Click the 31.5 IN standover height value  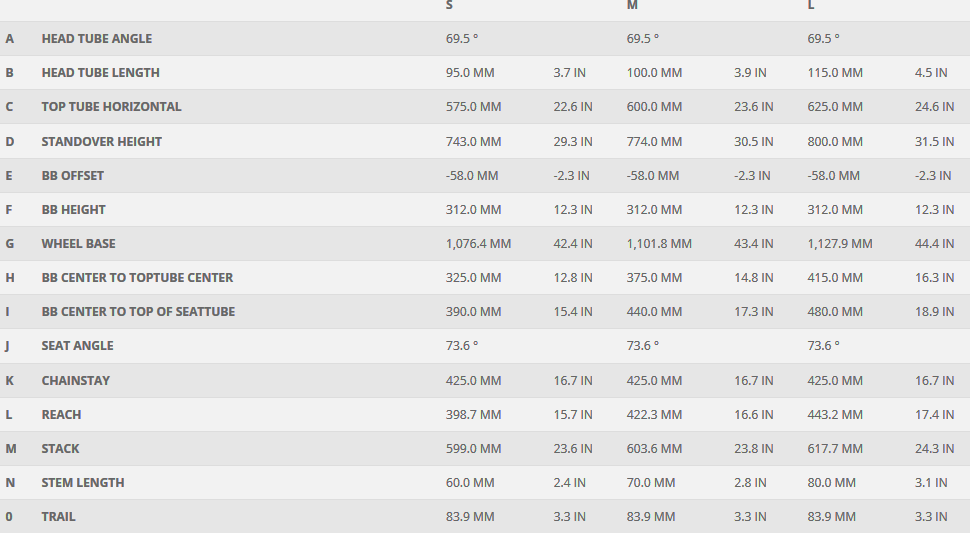coord(934,142)
